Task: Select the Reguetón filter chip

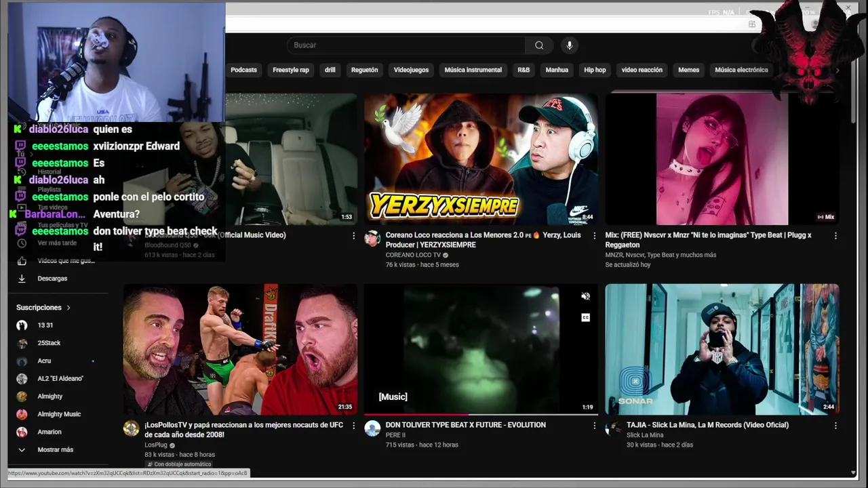Action: pos(364,70)
